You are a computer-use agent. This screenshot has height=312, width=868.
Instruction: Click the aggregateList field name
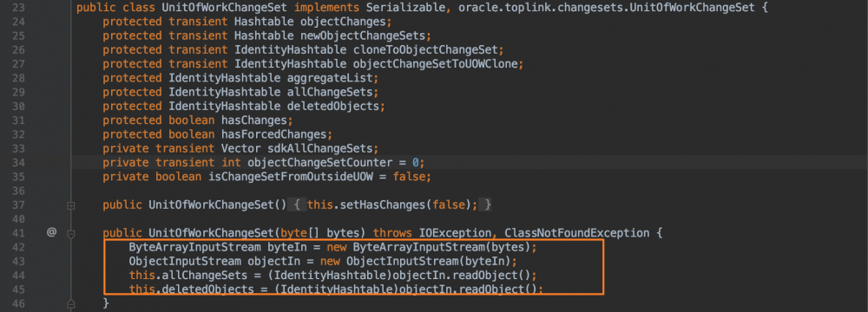329,78
